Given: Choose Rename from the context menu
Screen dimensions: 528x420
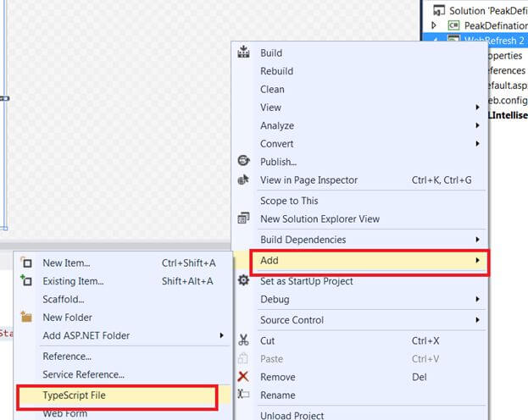Looking at the screenshot, I should 360,395.
